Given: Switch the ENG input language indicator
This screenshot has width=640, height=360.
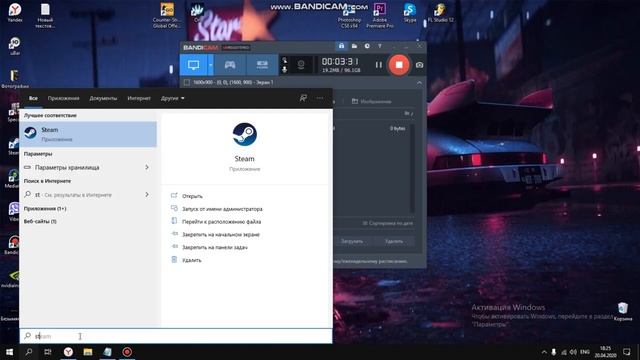Looking at the screenshot, I should [585, 352].
